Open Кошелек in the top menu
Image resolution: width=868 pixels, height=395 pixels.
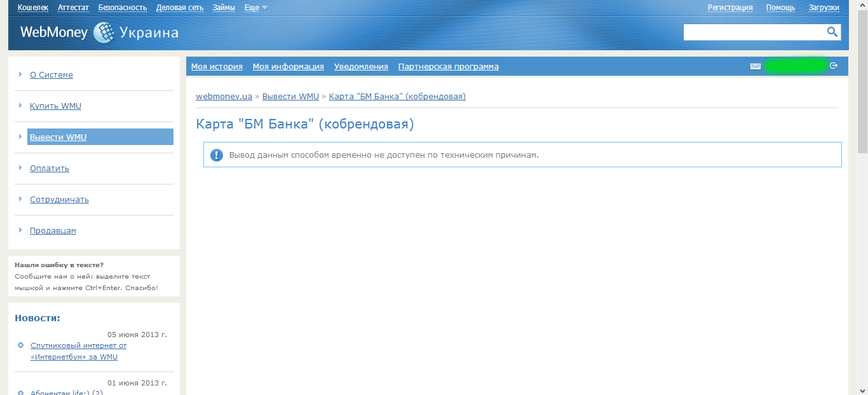click(33, 8)
